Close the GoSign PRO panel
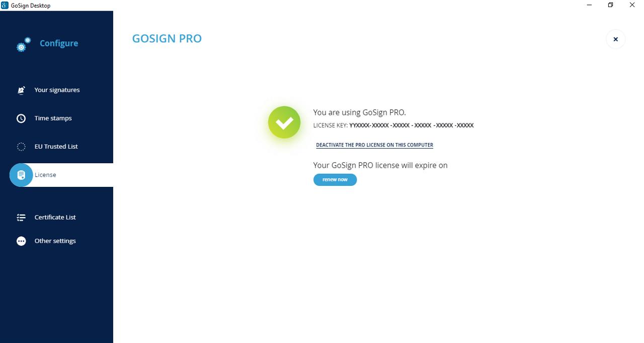 [x=615, y=39]
